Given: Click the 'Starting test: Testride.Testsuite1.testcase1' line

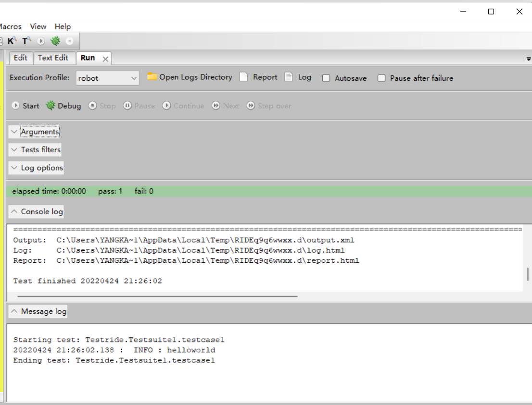Looking at the screenshot, I should [x=119, y=340].
